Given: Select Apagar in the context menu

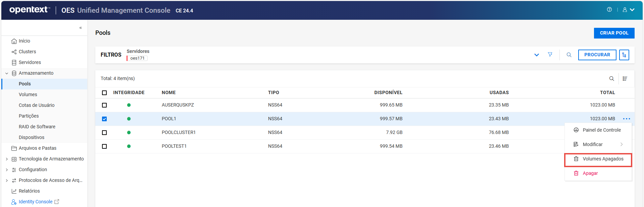Looking at the screenshot, I should click(x=590, y=174).
